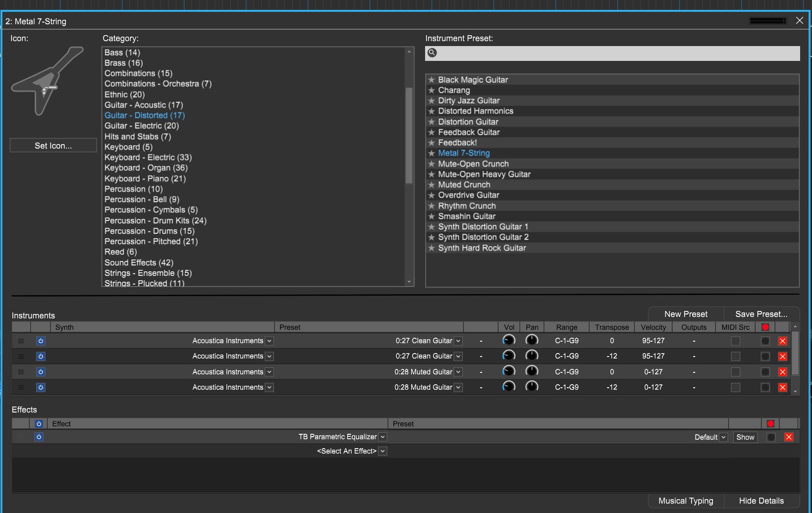This screenshot has width=812, height=513.
Task: Click the magnifier icon in preset search
Action: click(x=432, y=52)
